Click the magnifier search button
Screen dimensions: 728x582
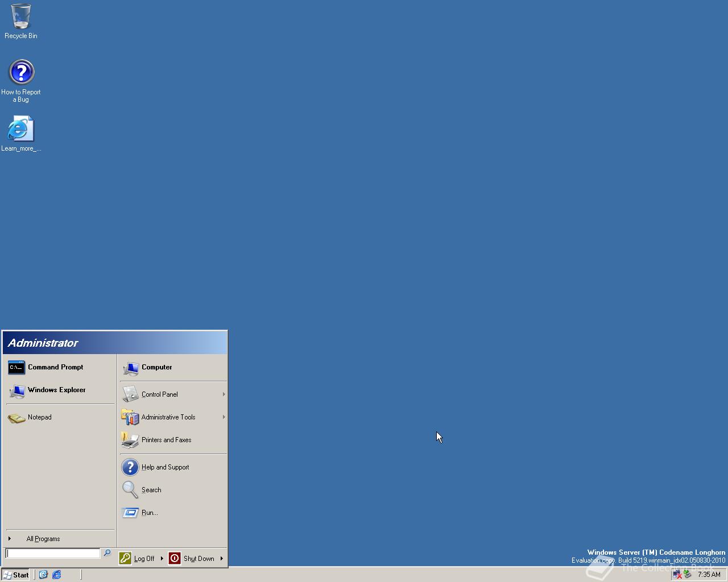[107, 553]
